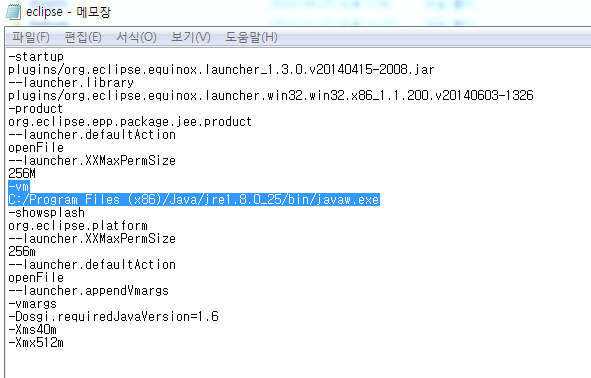
Task: Click the -Xms40m line
Action: (x=32, y=330)
